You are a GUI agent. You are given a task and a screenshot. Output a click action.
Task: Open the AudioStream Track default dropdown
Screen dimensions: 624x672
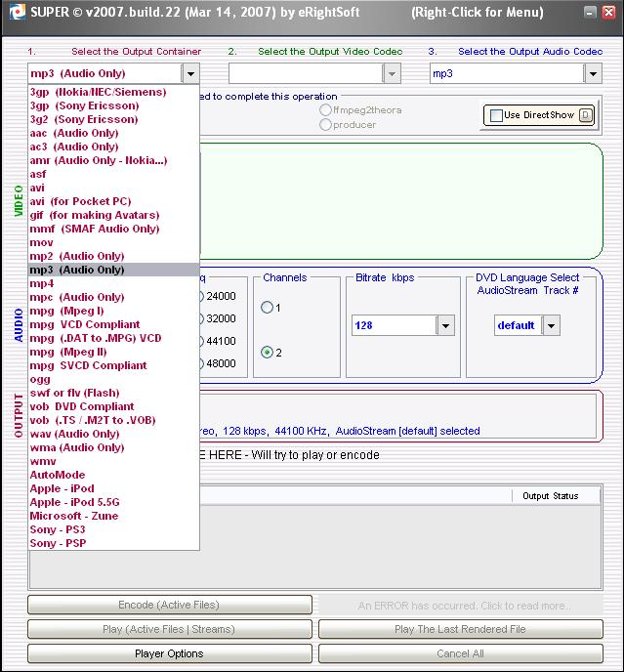tap(552, 325)
